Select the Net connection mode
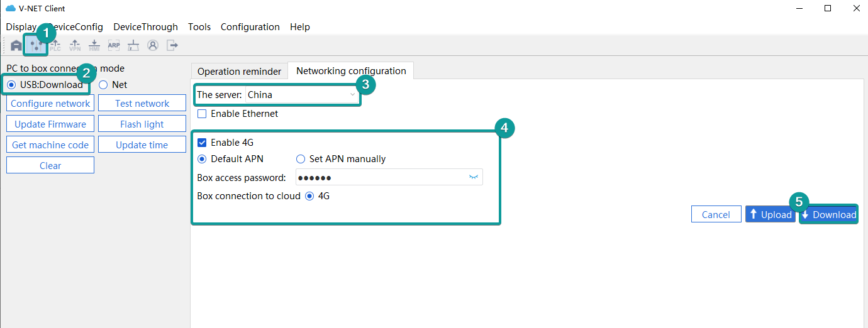 click(104, 85)
